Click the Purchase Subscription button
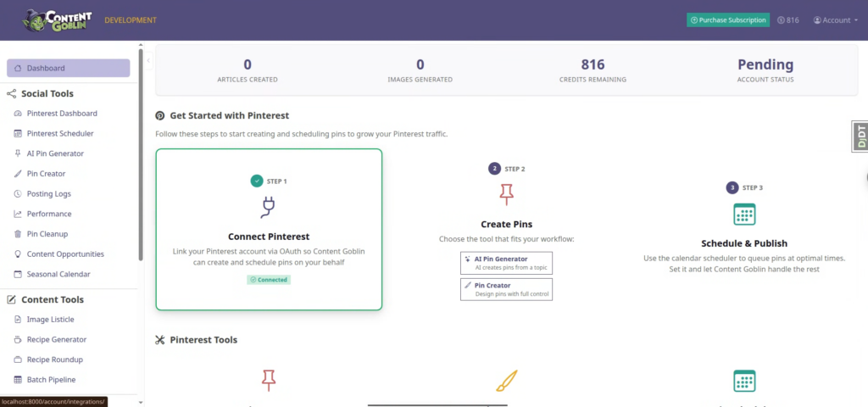This screenshot has height=407, width=868. point(728,20)
